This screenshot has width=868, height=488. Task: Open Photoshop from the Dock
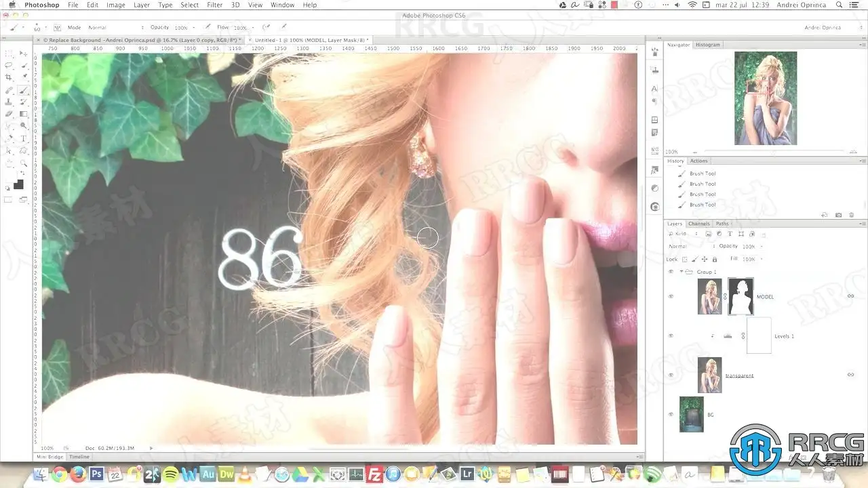click(x=96, y=474)
